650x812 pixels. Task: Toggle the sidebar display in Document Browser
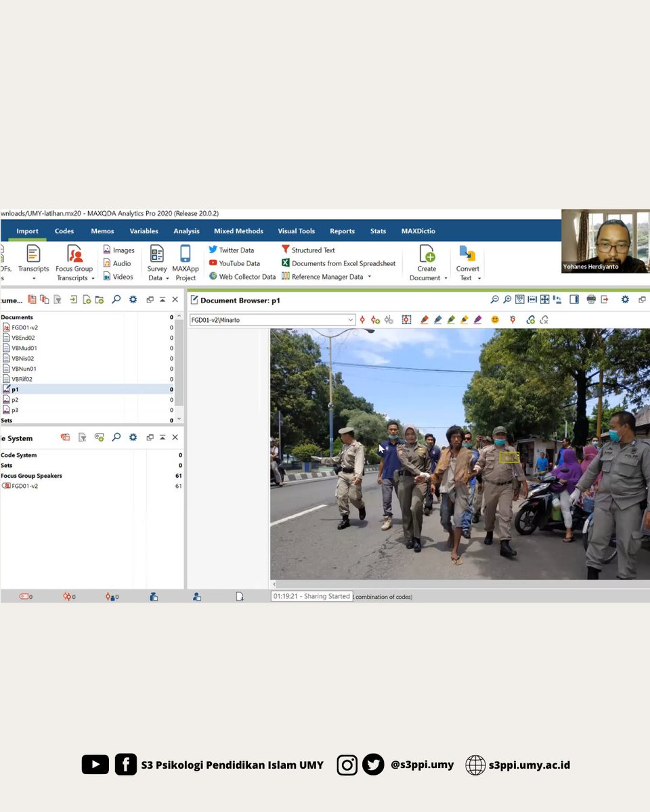point(574,299)
